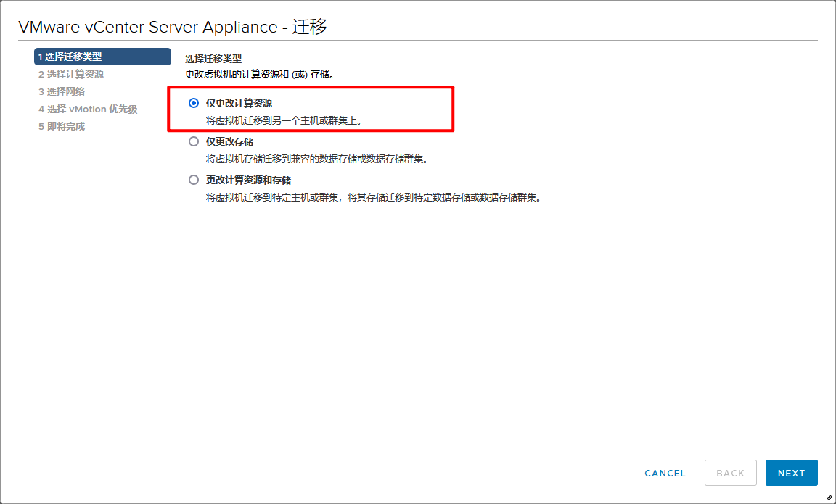Click the dialog title VMware vCenter Server Appliance
This screenshot has height=504, width=836.
click(x=172, y=27)
